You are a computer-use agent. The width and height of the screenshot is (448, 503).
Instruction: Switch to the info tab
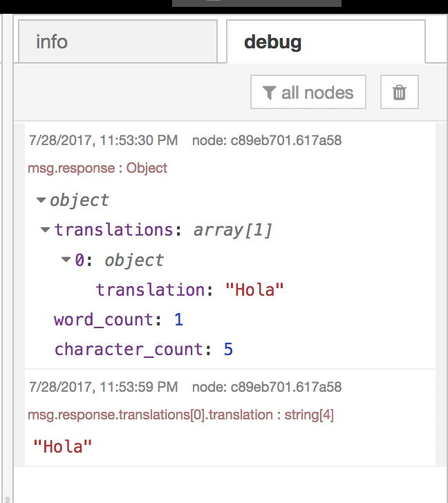[x=52, y=41]
